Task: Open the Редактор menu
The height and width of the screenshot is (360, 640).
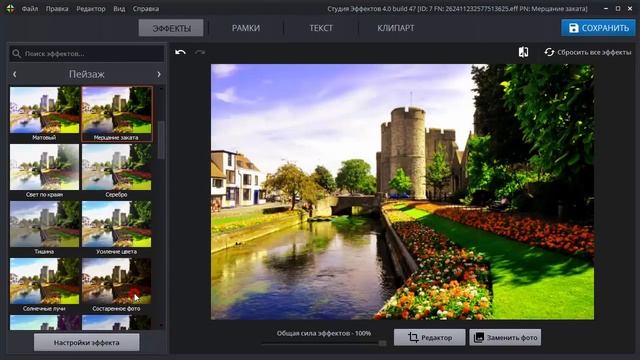Action: coord(91,9)
